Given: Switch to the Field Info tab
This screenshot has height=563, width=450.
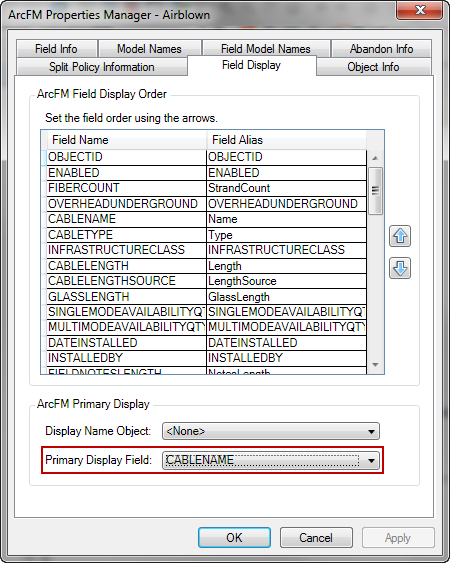Looking at the screenshot, I should click(x=56, y=48).
